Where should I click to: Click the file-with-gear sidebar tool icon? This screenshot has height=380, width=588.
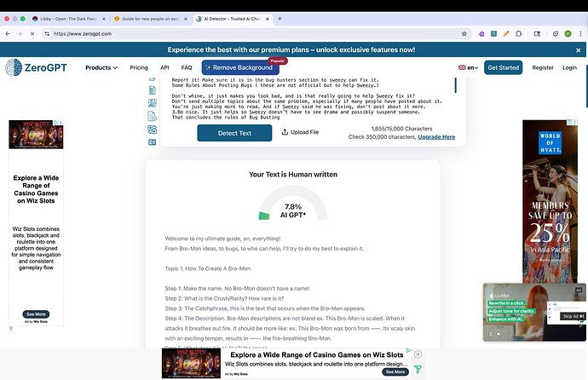152,116
